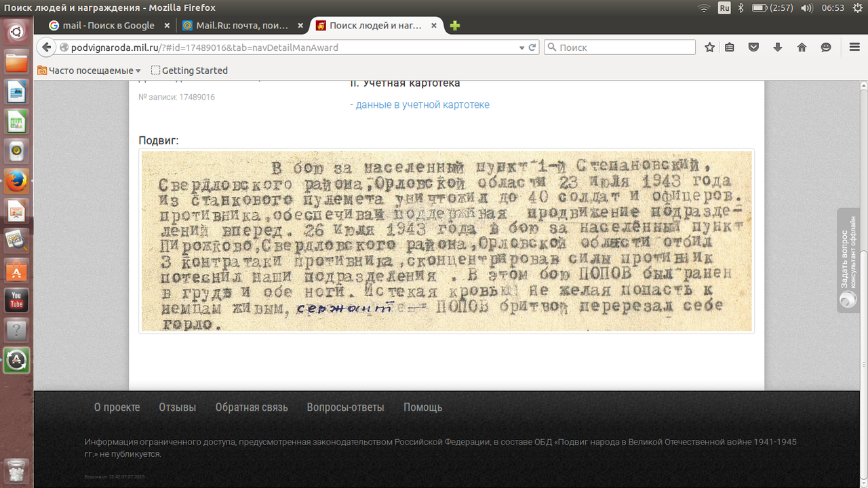Open the Обратная связь footer link

click(x=252, y=407)
